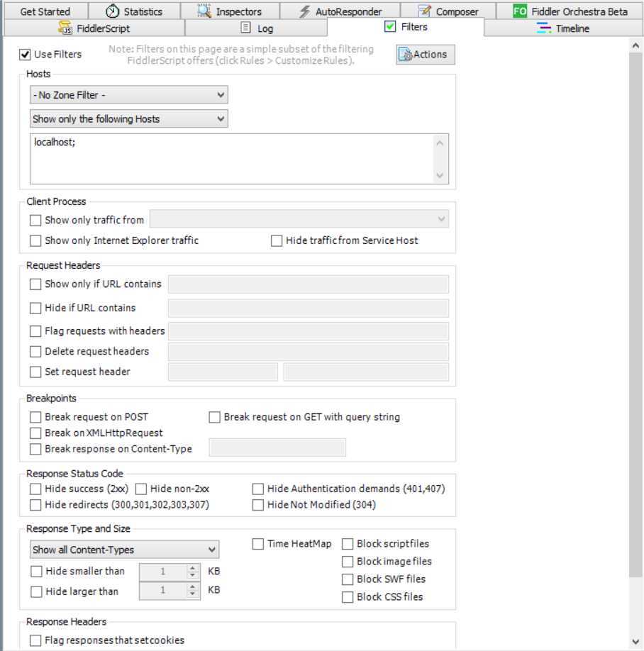Click the Flag requests with headers field
This screenshot has height=651, width=644.
coord(308,331)
